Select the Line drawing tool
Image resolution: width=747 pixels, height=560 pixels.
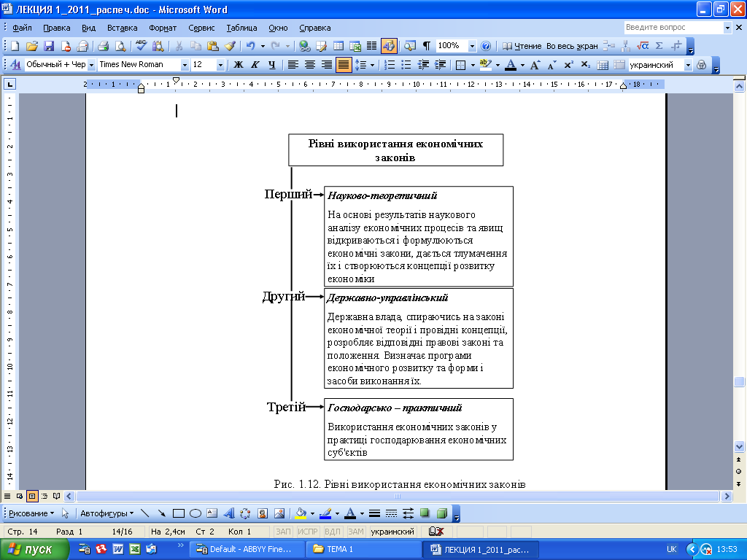coord(145,513)
